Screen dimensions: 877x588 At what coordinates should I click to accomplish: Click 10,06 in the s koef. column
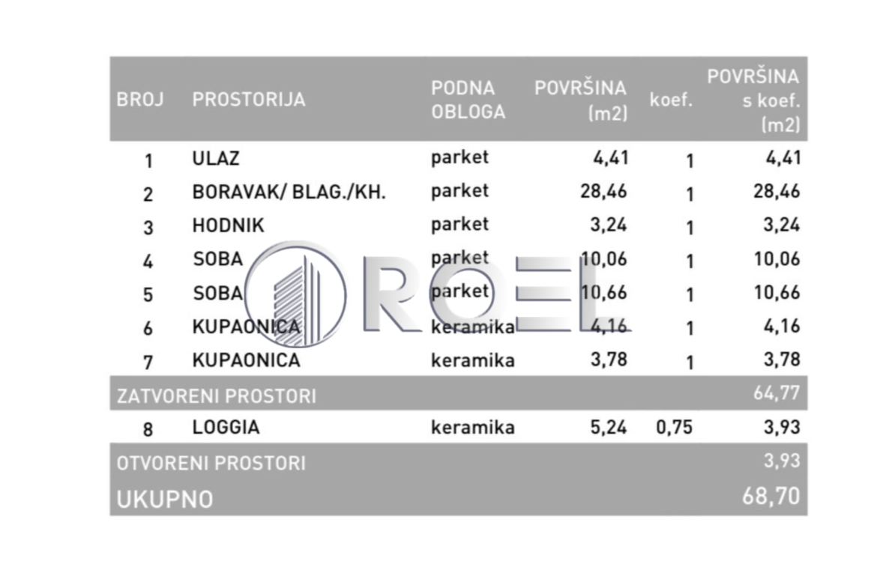pyautogui.click(x=777, y=258)
